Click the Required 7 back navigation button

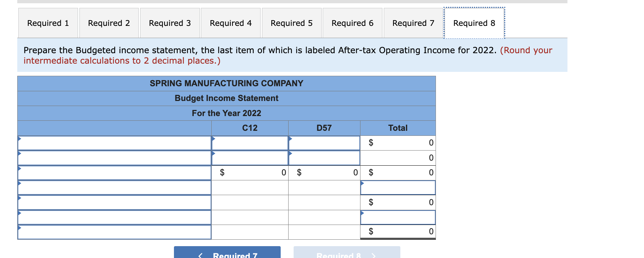point(226,253)
